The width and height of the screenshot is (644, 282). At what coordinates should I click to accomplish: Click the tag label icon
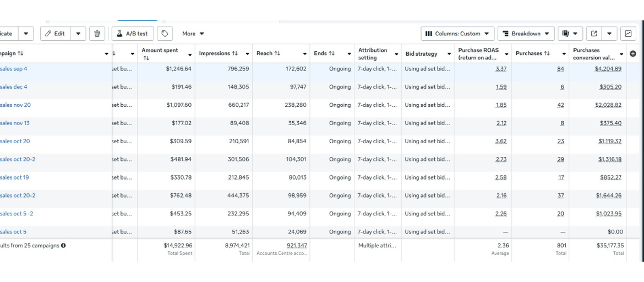[165, 34]
